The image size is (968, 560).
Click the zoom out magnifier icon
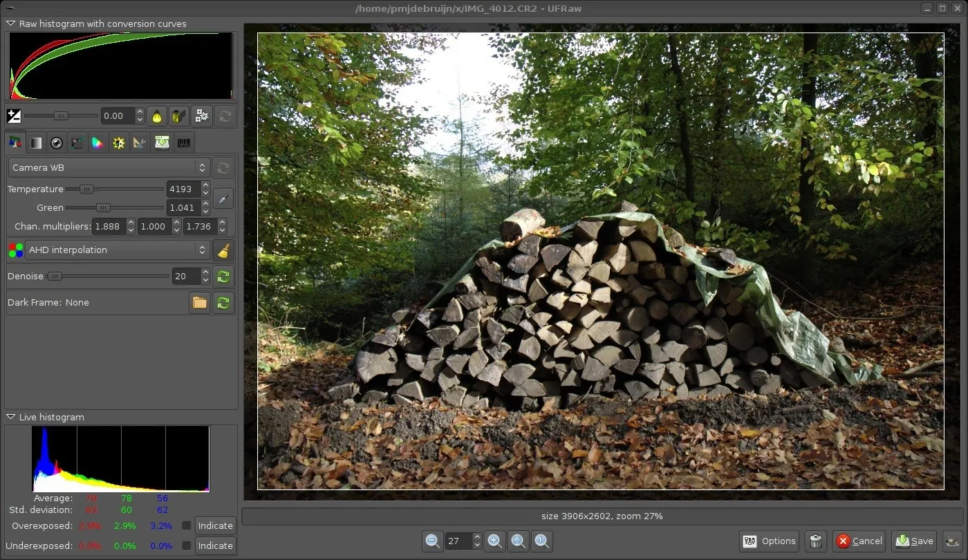click(433, 541)
